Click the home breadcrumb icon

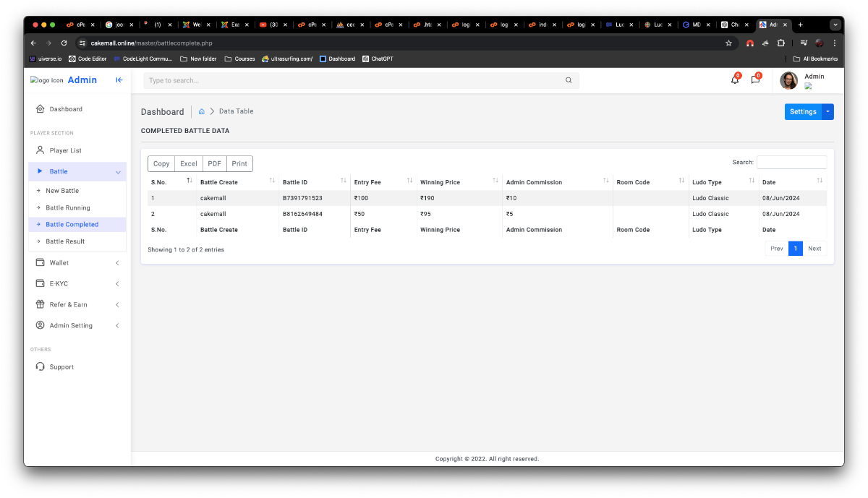click(x=202, y=111)
